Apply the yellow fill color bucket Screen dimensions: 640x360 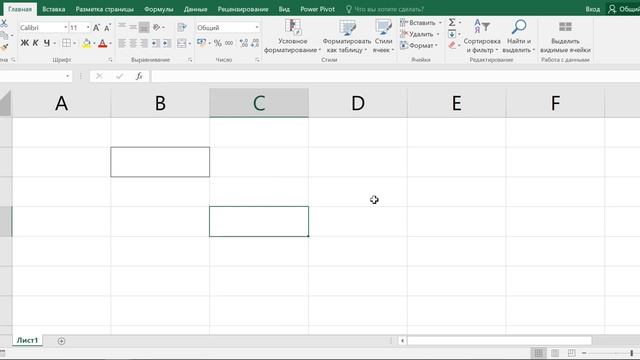point(86,43)
